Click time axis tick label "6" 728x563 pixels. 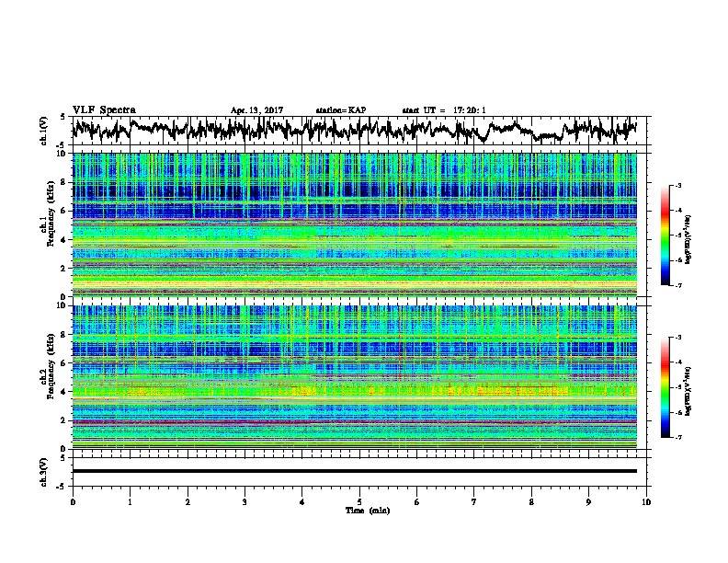pyautogui.click(x=417, y=502)
